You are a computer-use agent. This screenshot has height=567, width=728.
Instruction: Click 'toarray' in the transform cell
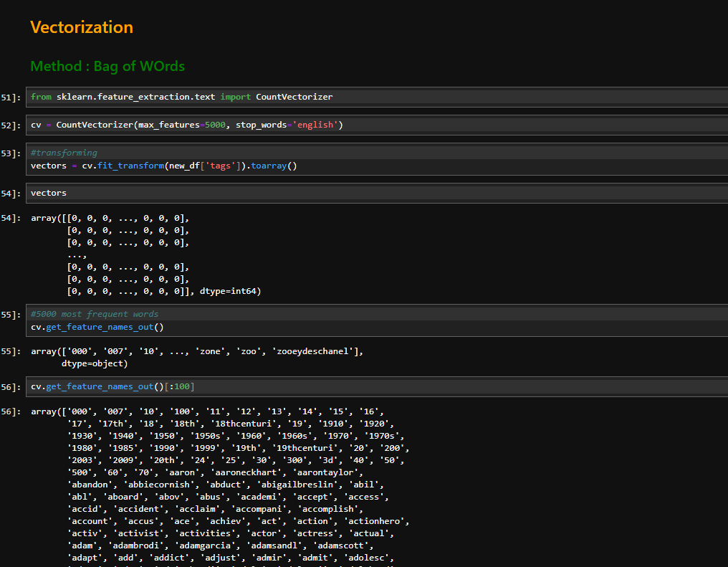[x=269, y=166]
